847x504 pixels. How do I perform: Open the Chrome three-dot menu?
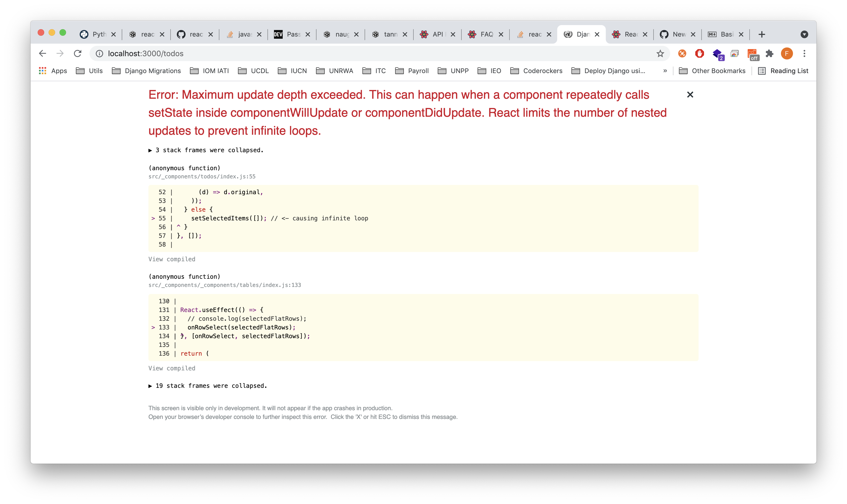click(804, 53)
